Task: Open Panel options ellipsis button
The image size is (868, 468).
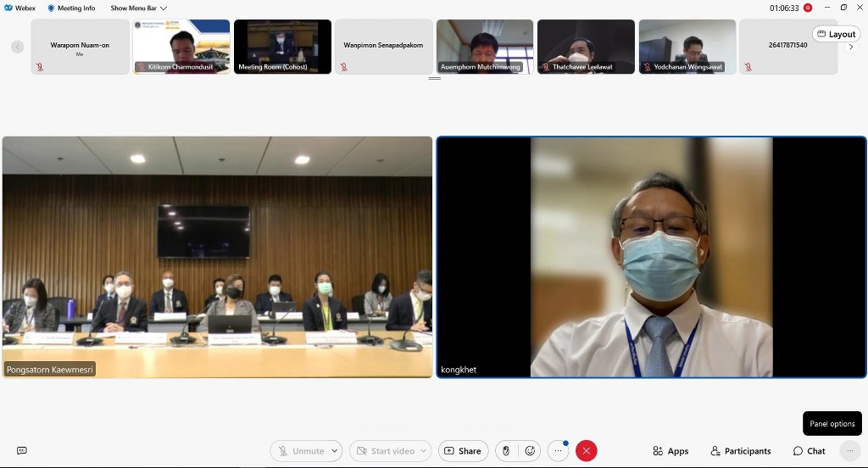Action: pos(849,451)
